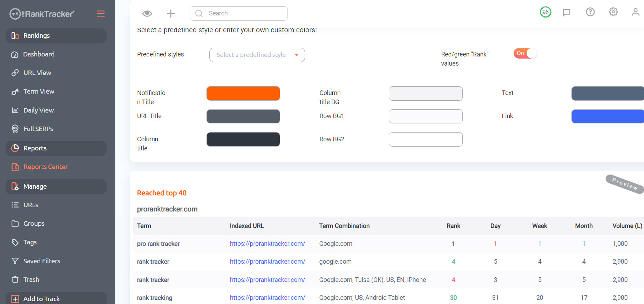Click the Rankings bars icon

pyautogui.click(x=15, y=36)
